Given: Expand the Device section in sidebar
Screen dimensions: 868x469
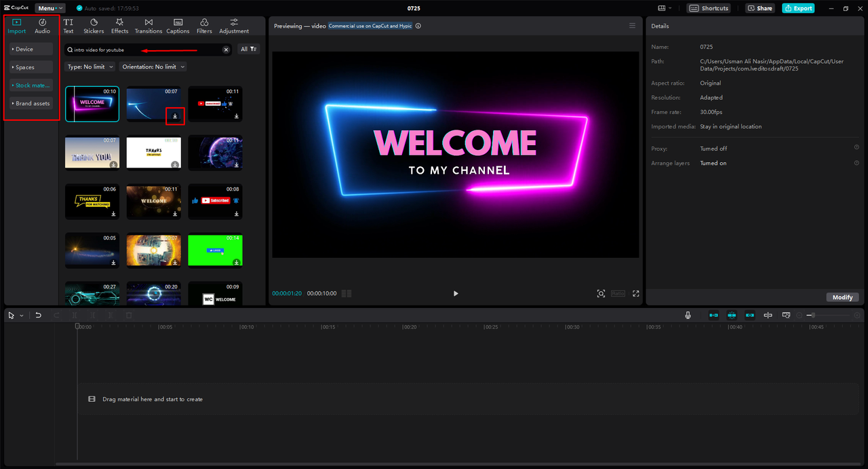Looking at the screenshot, I should pos(31,49).
